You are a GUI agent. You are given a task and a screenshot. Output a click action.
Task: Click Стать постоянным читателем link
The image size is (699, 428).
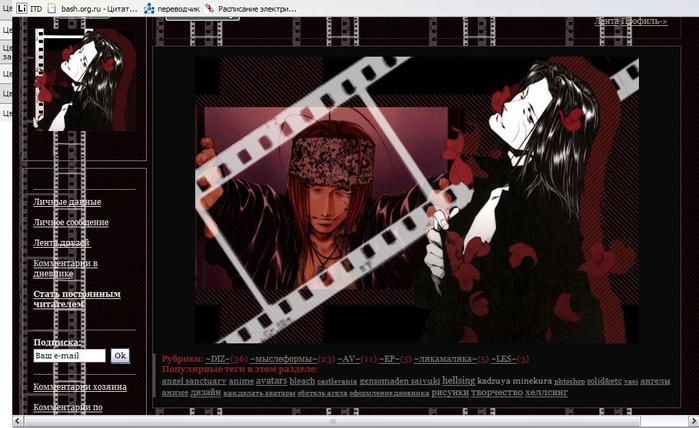tap(77, 299)
